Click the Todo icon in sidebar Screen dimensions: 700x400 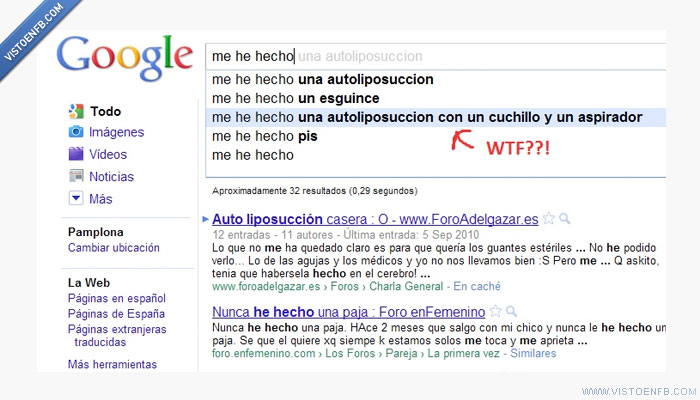tap(76, 111)
